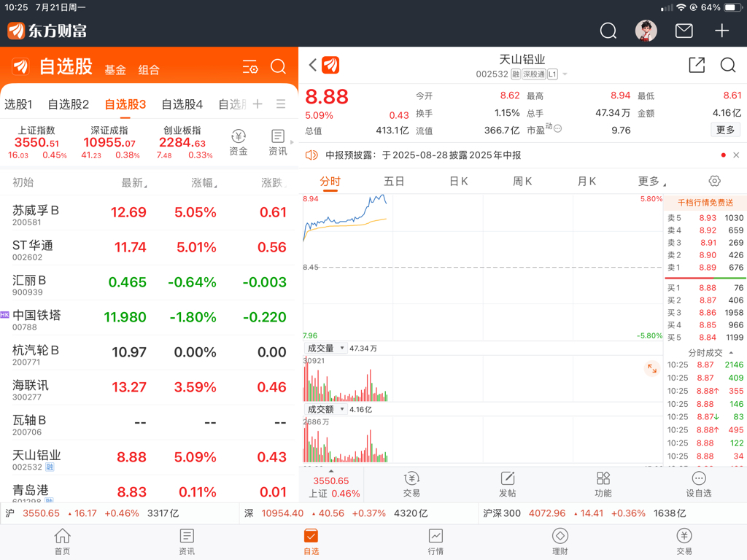The height and width of the screenshot is (560, 747).
Task: Open bottom 行情 market tab
Action: click(x=436, y=542)
